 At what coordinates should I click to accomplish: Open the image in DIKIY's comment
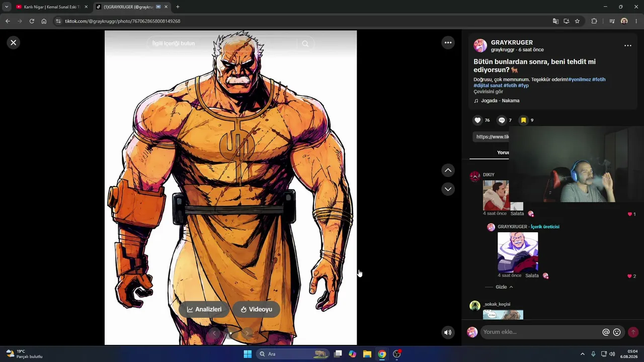[x=496, y=195]
